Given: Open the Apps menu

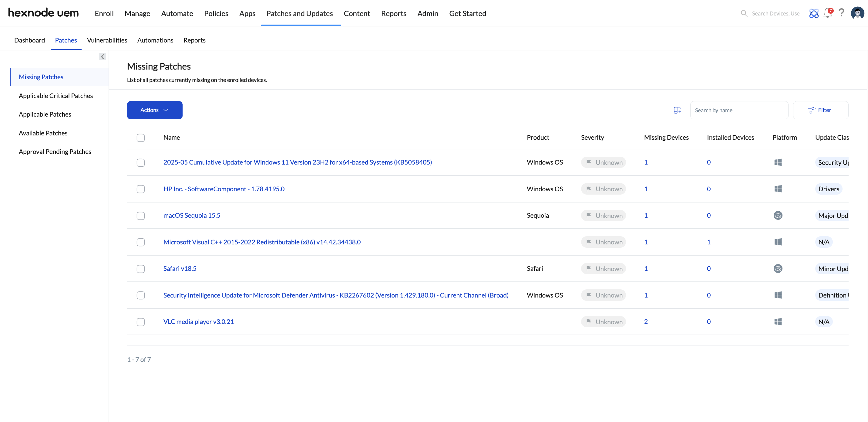Looking at the screenshot, I should click(247, 13).
